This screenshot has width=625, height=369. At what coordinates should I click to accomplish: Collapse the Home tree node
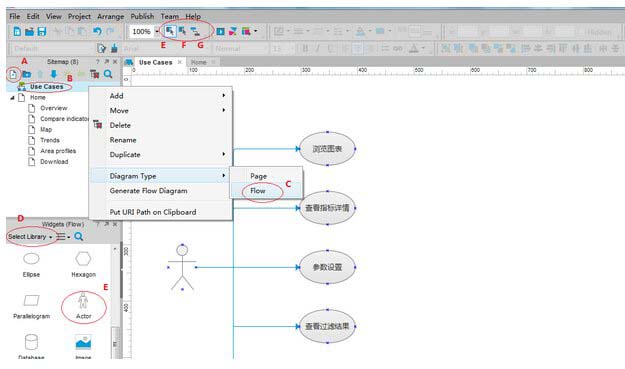pos(12,97)
